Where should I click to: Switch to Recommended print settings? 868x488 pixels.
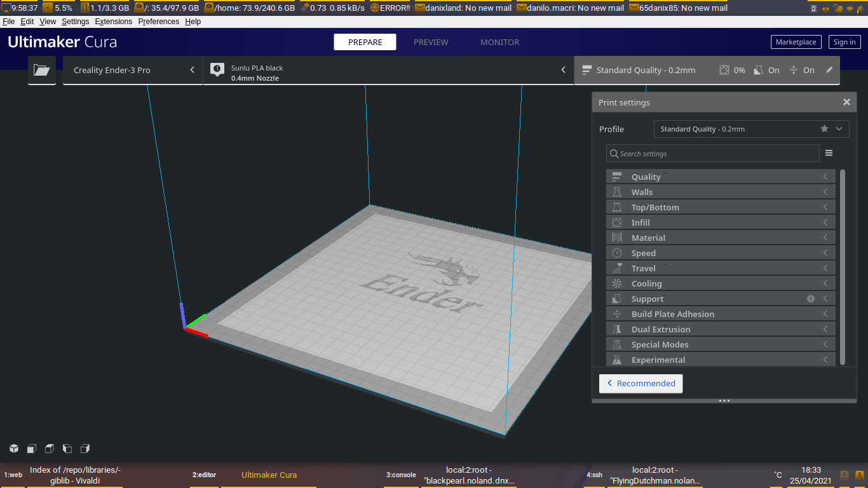coord(641,383)
